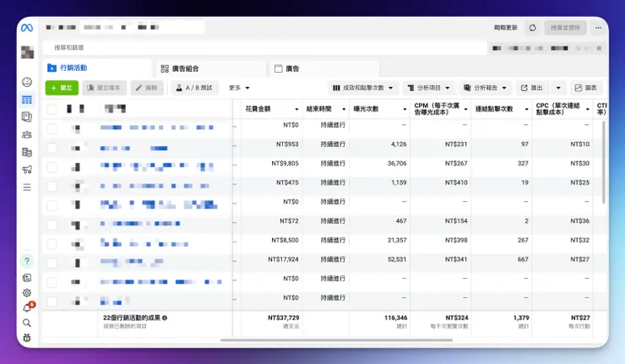The width and height of the screenshot is (625, 364).
Task: Switch to the 行銷活動 tab
Action: [x=97, y=68]
